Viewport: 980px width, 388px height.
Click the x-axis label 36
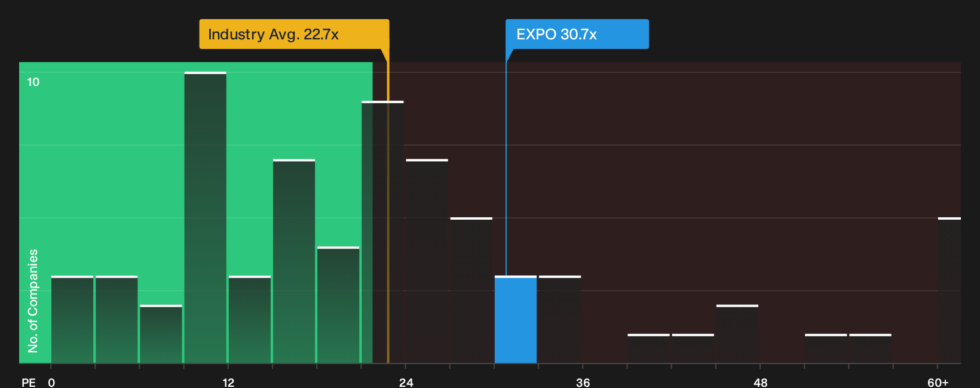[583, 382]
